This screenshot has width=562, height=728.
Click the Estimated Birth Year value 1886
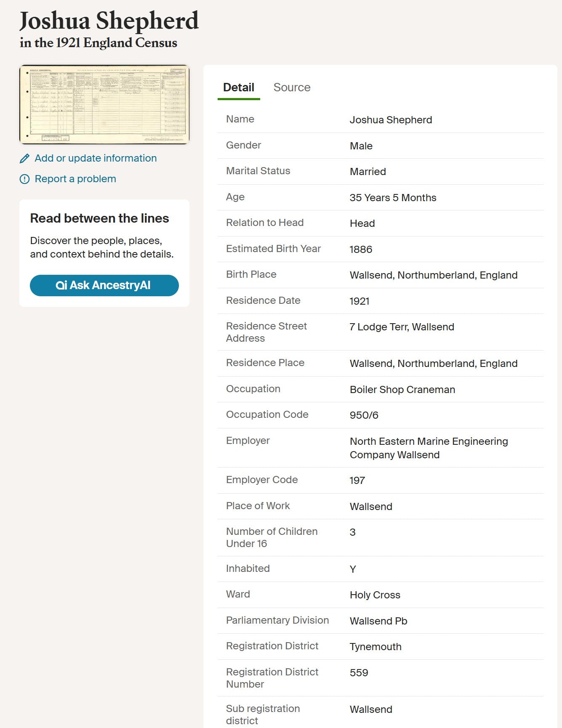pos(361,250)
